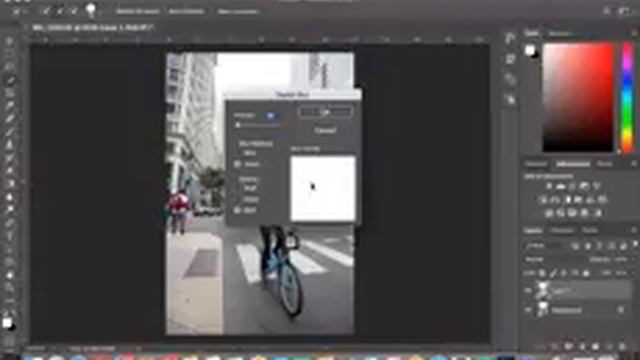Click the lock image pixels brush icon

553,273
